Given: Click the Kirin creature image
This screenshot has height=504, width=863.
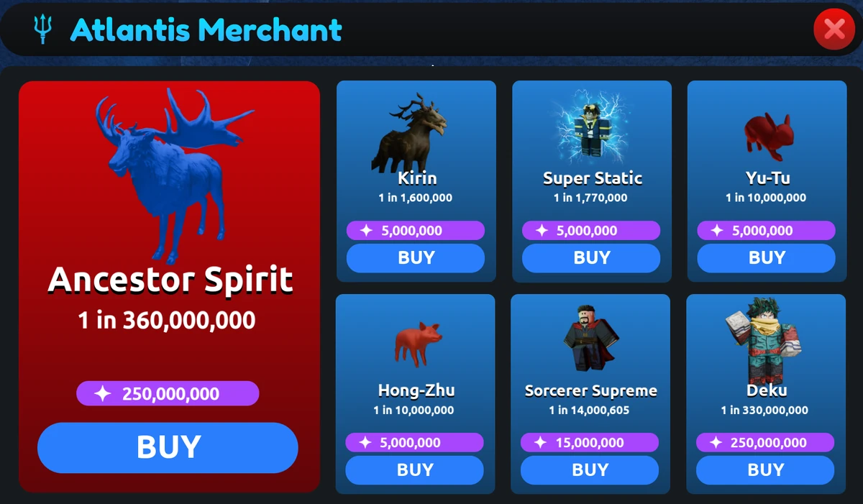Looking at the screenshot, I should pos(409,132).
